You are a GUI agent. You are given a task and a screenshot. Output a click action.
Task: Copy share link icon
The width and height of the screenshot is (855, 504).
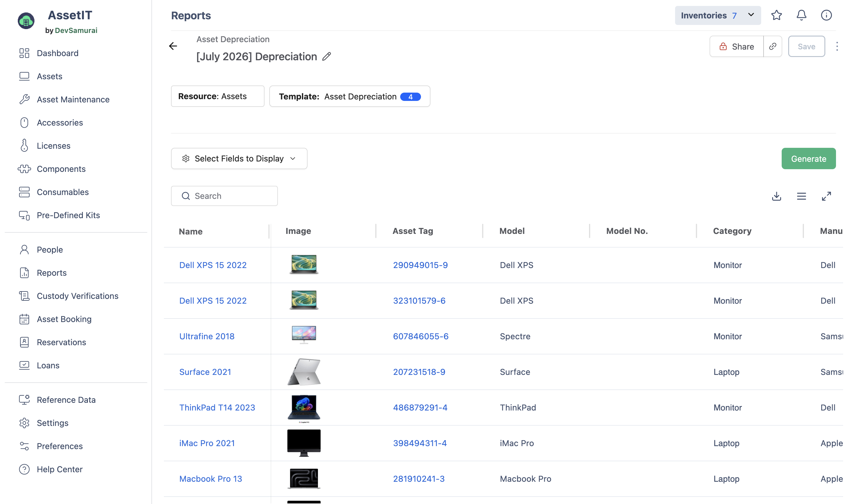tap(772, 46)
